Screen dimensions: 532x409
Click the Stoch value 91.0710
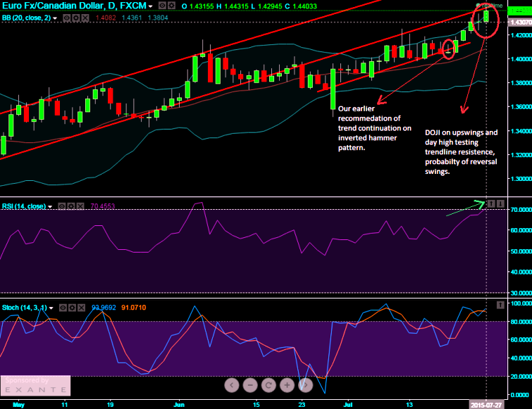(x=134, y=308)
